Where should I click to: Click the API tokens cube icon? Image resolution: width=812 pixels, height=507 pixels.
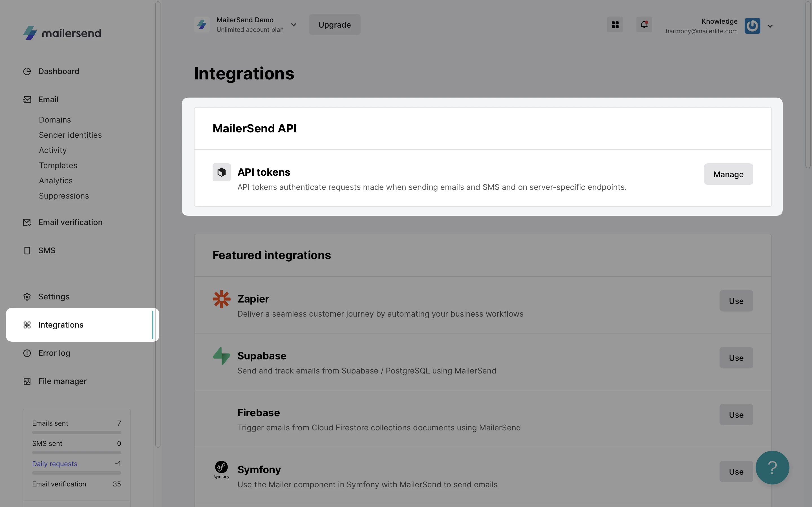coord(221,172)
